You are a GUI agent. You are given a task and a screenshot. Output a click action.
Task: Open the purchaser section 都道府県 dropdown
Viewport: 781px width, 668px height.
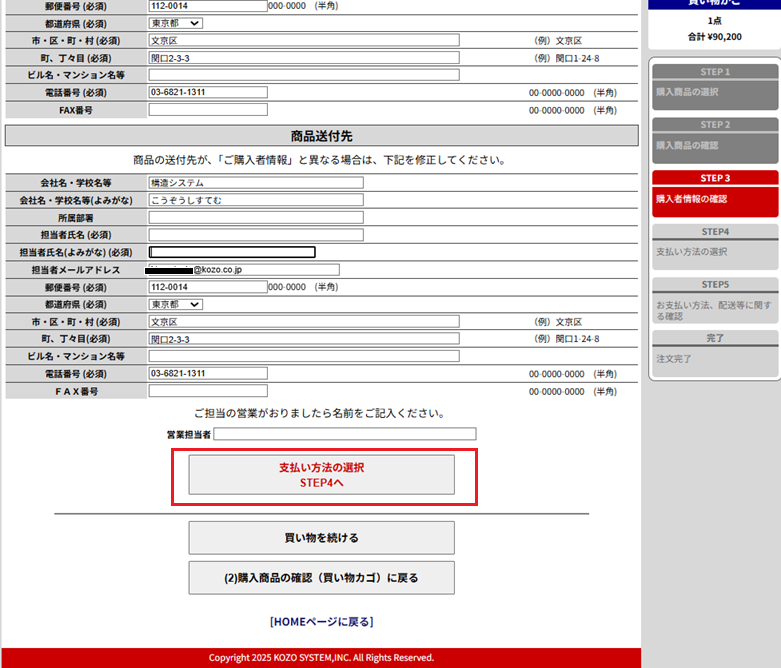pyautogui.click(x=175, y=23)
